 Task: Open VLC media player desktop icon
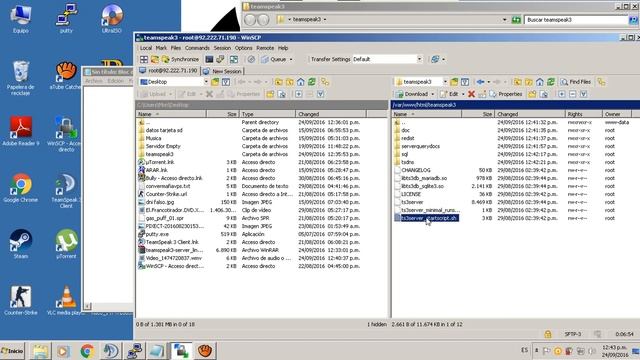click(x=65, y=300)
